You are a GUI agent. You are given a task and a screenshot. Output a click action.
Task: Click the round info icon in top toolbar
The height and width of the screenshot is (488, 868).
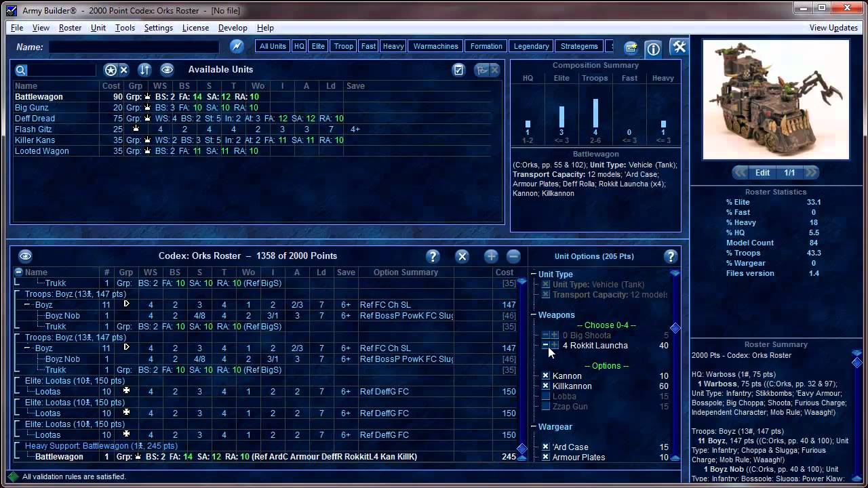click(x=653, y=49)
